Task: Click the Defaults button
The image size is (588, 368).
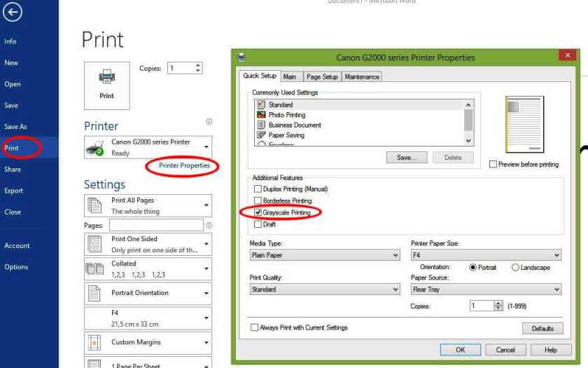Action: click(x=542, y=329)
